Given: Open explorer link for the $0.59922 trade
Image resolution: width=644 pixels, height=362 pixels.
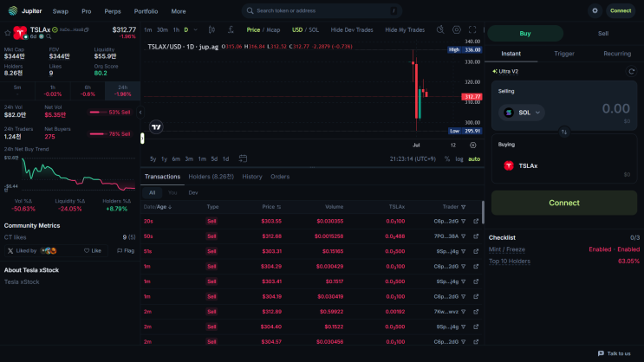Looking at the screenshot, I should point(476,312).
